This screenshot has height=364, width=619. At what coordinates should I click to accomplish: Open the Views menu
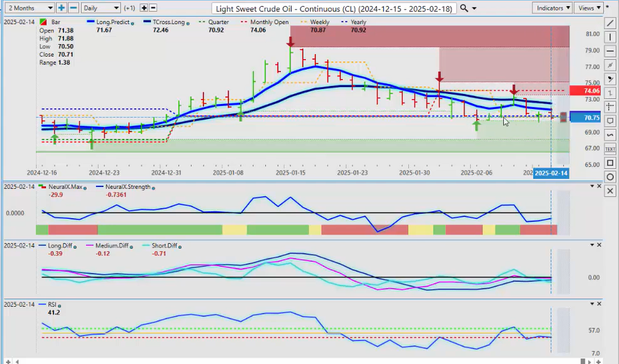588,8
